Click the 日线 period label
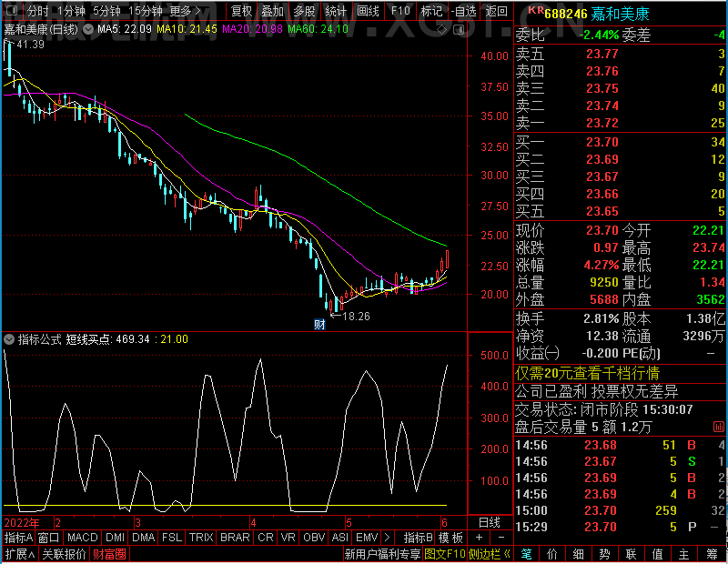The height and width of the screenshot is (564, 728). point(490,522)
